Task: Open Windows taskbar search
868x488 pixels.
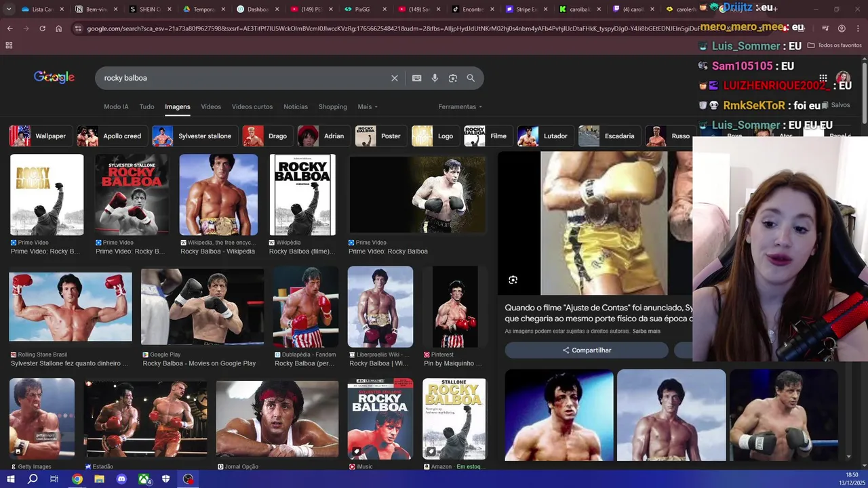Action: click(33, 479)
